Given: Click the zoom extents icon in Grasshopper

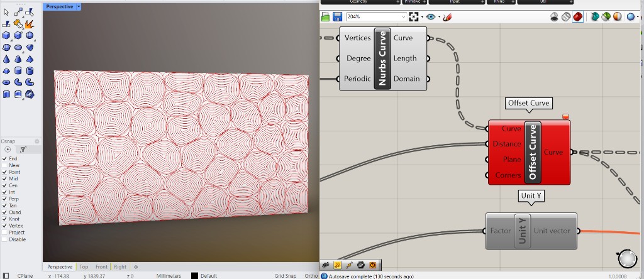Looking at the screenshot, I should tap(414, 17).
